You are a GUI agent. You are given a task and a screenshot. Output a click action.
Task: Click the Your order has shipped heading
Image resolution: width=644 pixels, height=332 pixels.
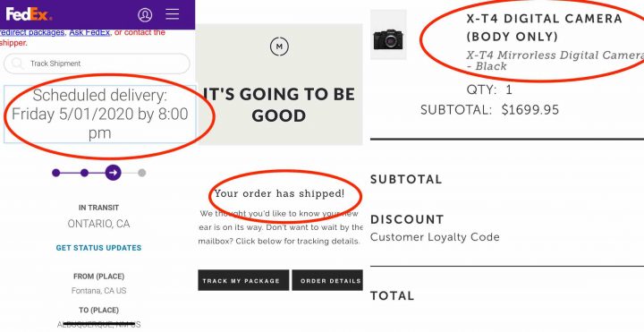(x=279, y=193)
